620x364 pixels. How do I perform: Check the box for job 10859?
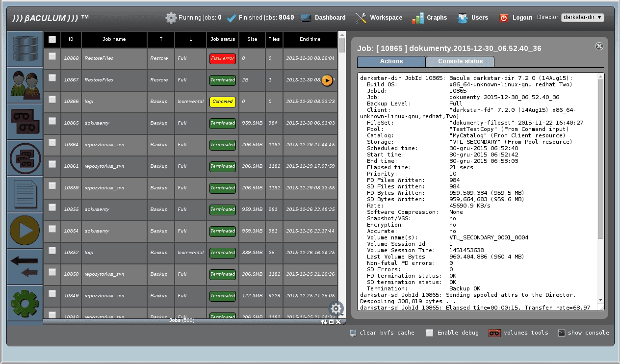click(x=52, y=186)
